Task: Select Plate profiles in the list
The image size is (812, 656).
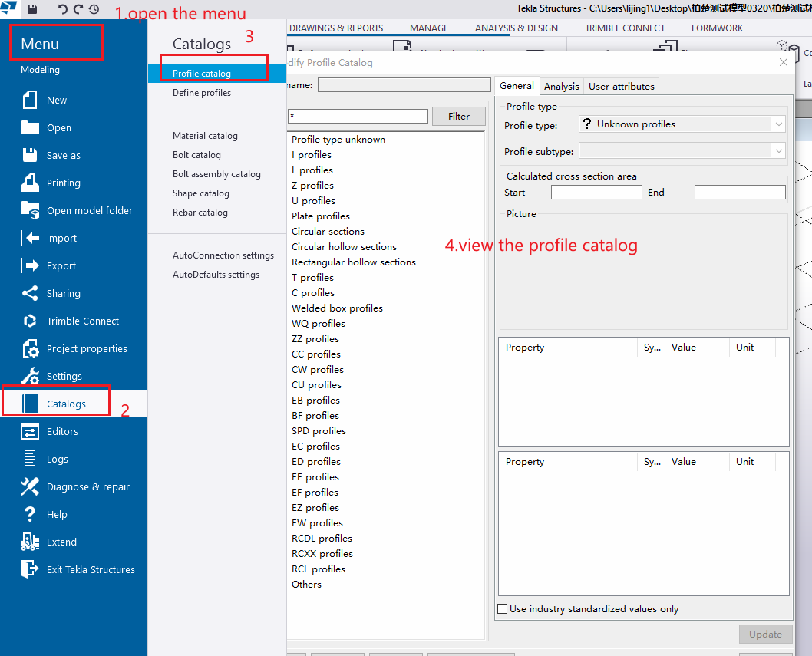Action: [321, 216]
